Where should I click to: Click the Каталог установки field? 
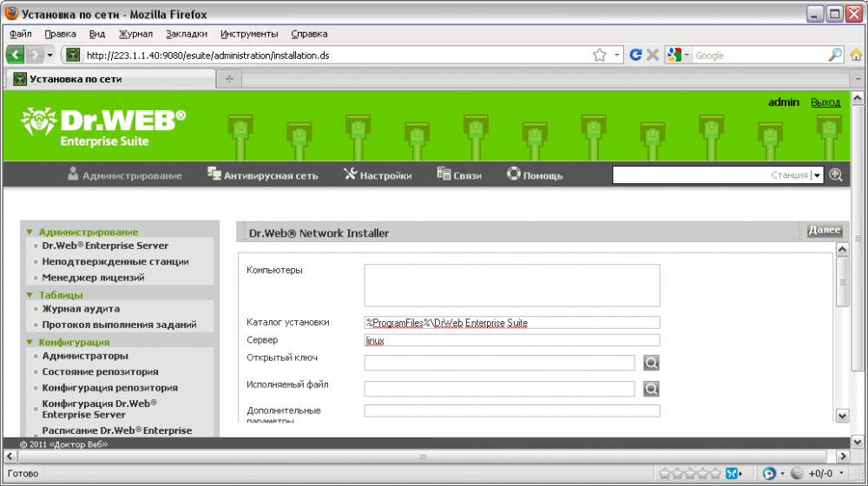pos(512,323)
